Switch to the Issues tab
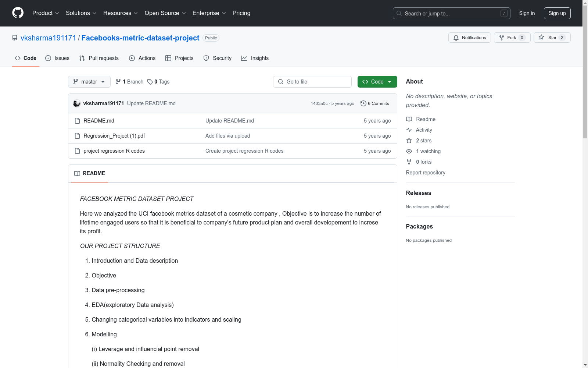The image size is (588, 368). (57, 58)
